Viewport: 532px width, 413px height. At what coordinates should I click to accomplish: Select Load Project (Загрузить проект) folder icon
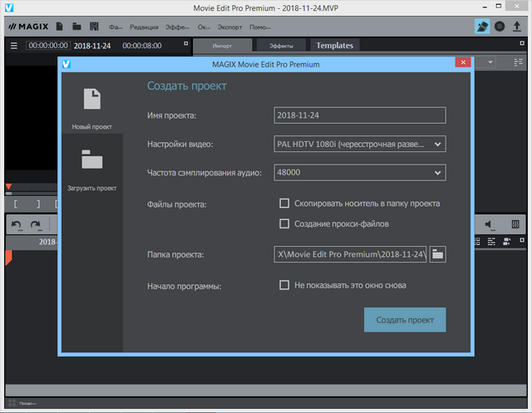coord(91,160)
